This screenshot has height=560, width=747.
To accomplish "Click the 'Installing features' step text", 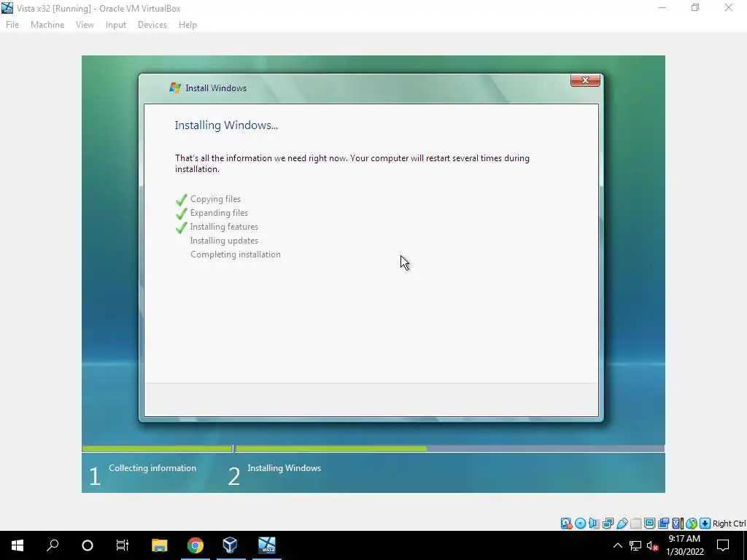I will (x=224, y=227).
